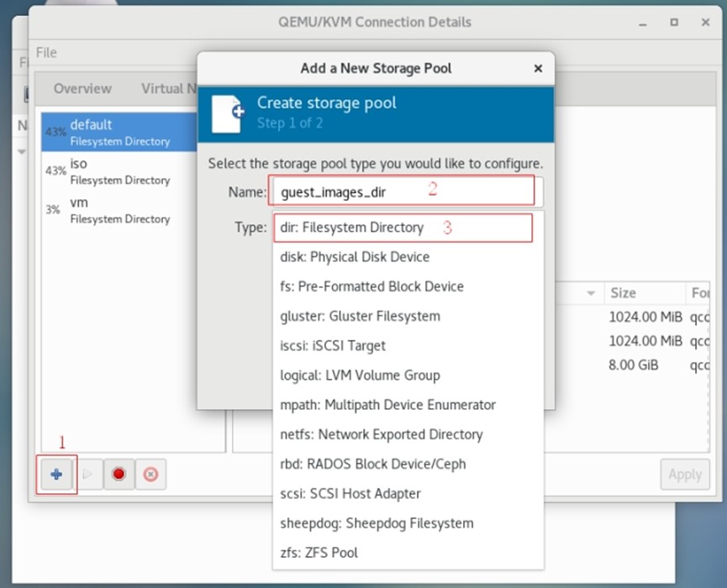Image resolution: width=727 pixels, height=588 pixels.
Task: Maximize the Connection Details window
Action: click(x=674, y=22)
